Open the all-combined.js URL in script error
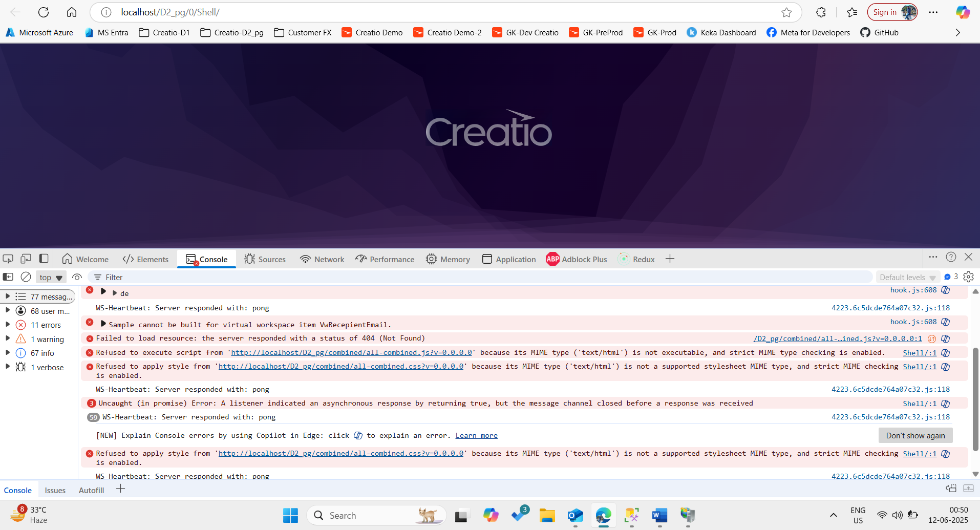The image size is (980, 530). pos(351,353)
